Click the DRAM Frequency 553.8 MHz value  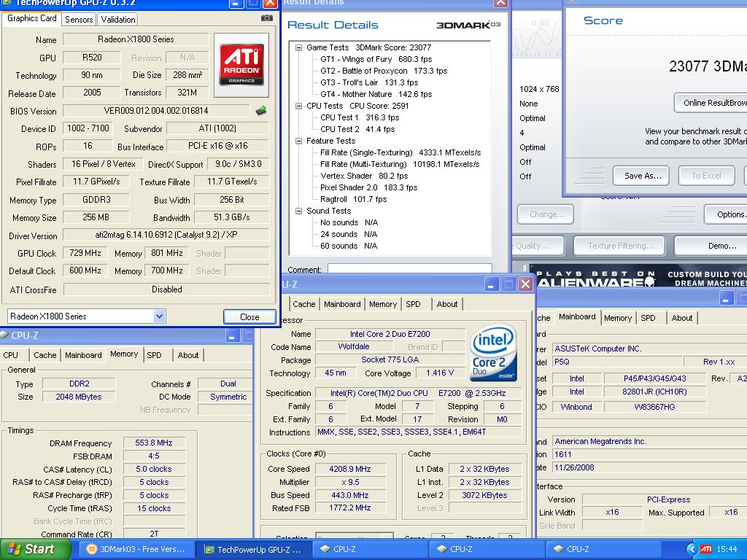click(x=153, y=443)
